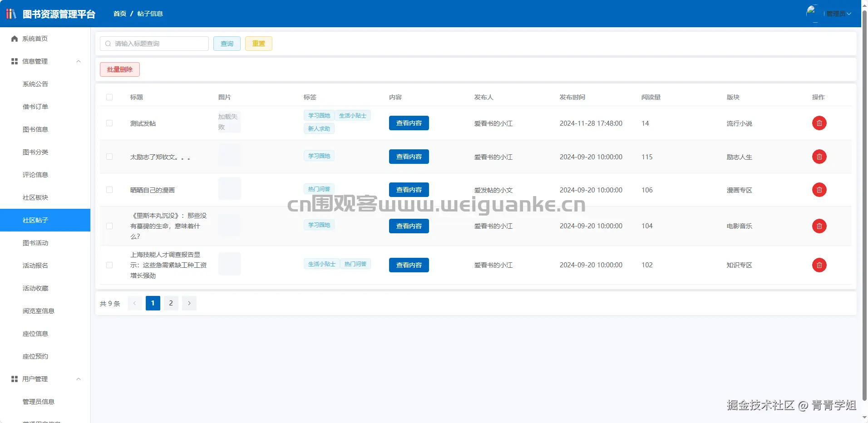View content of 晒晒自己的漫画 post
Screen dimensions: 868x423
pyautogui.click(x=409, y=190)
